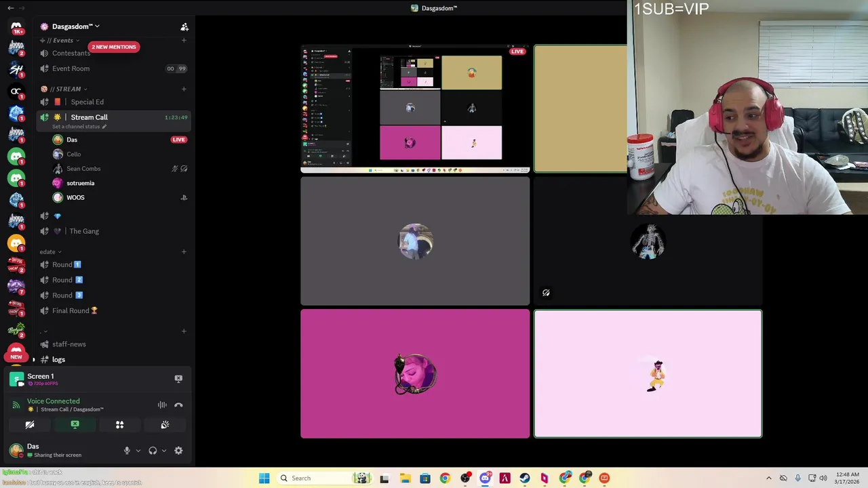Open the taskbar volume control
The height and width of the screenshot is (488, 868).
[x=823, y=478]
